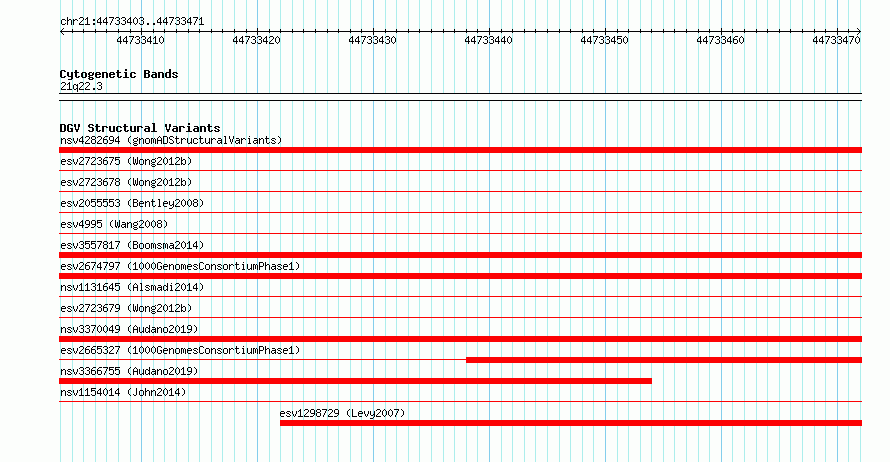The width and height of the screenshot is (890, 462).
Task: Open variant esv1298729 (Levy2007) label
Action: (x=342, y=413)
